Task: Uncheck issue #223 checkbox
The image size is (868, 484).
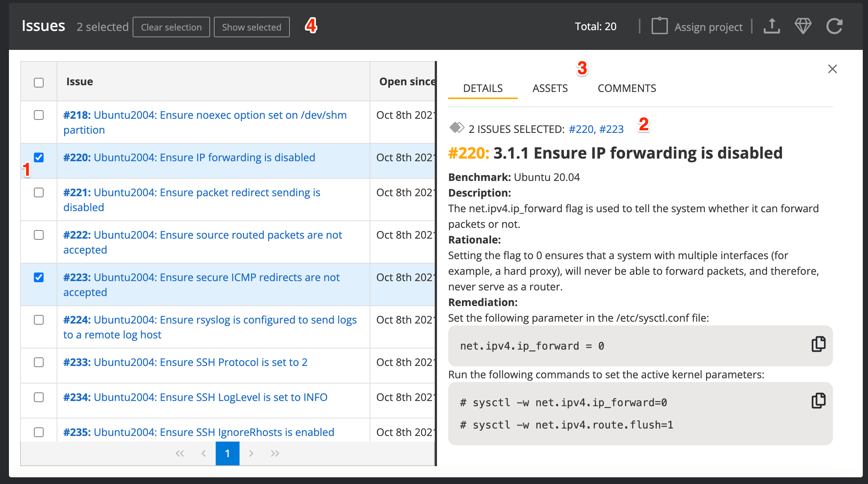Action: click(39, 277)
